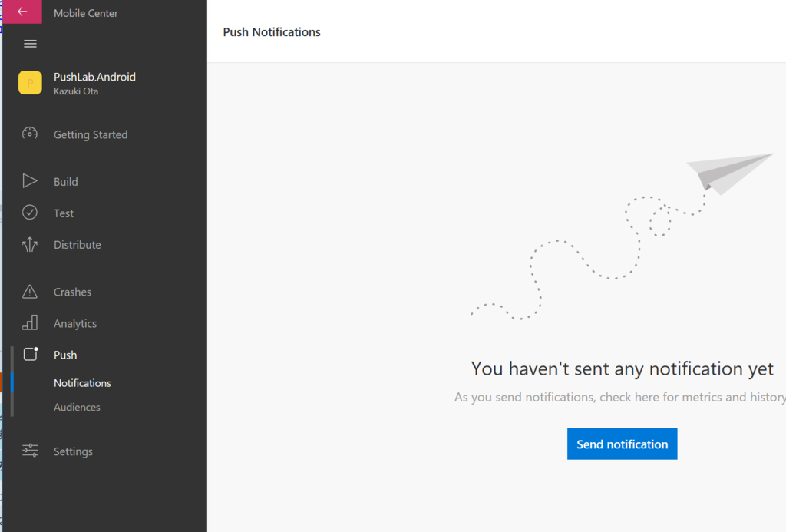This screenshot has width=786, height=532.
Task: Click the Settings sliders icon
Action: (x=30, y=451)
